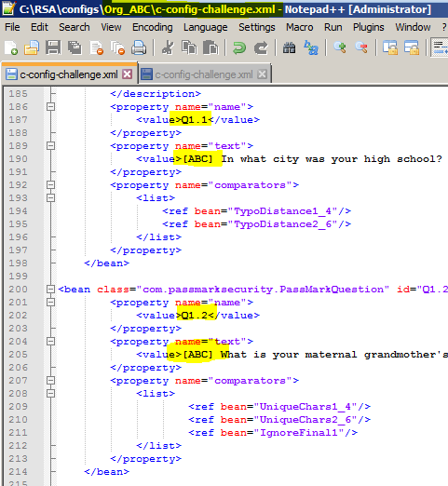Undo the last action with green arrow
448x486 pixels.
pos(239,48)
